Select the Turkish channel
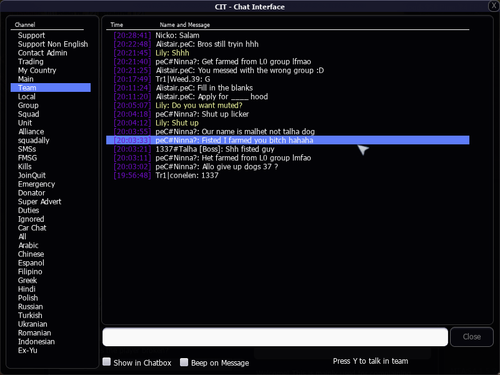This screenshot has width=500, height=375. coord(30,315)
